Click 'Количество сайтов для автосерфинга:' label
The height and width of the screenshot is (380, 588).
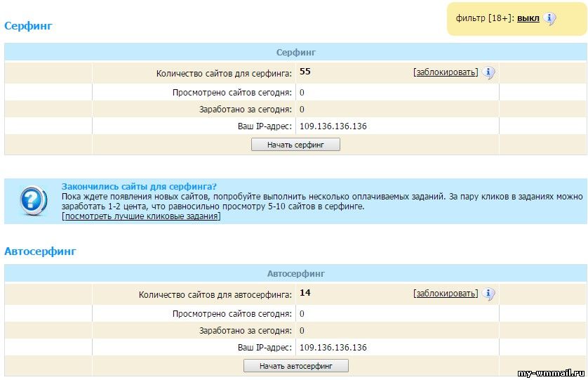(x=215, y=295)
